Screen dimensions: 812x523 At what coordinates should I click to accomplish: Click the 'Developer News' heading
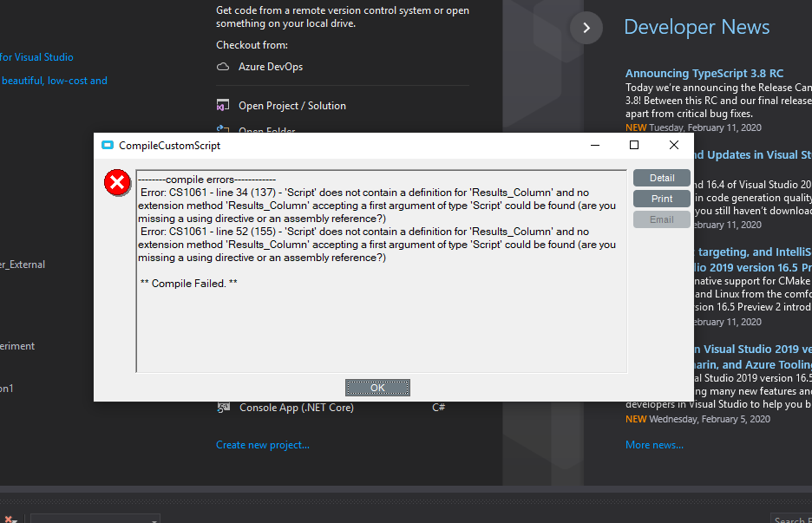pos(697,27)
